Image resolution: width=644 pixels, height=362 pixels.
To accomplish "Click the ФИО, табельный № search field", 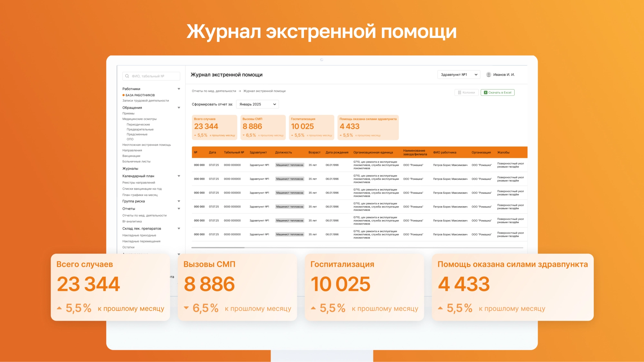I will pos(150,76).
